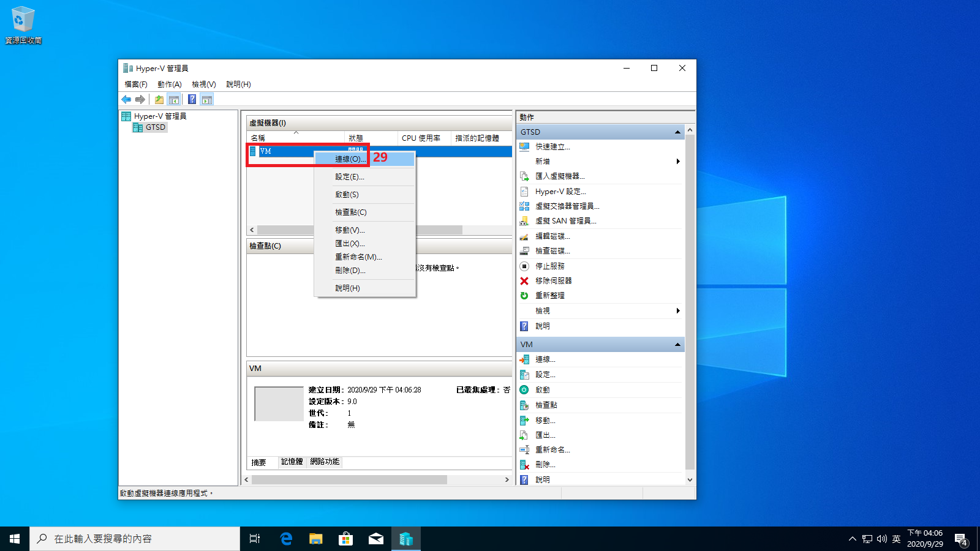Switch to the Networking (網路功能) tab
980x551 pixels.
tap(325, 462)
